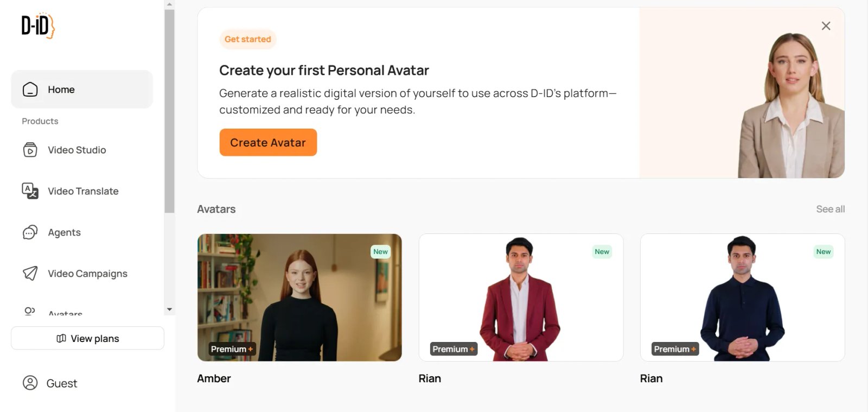Select Rian avatar in red blazer
Screen dimensions: 868x412
click(521, 297)
